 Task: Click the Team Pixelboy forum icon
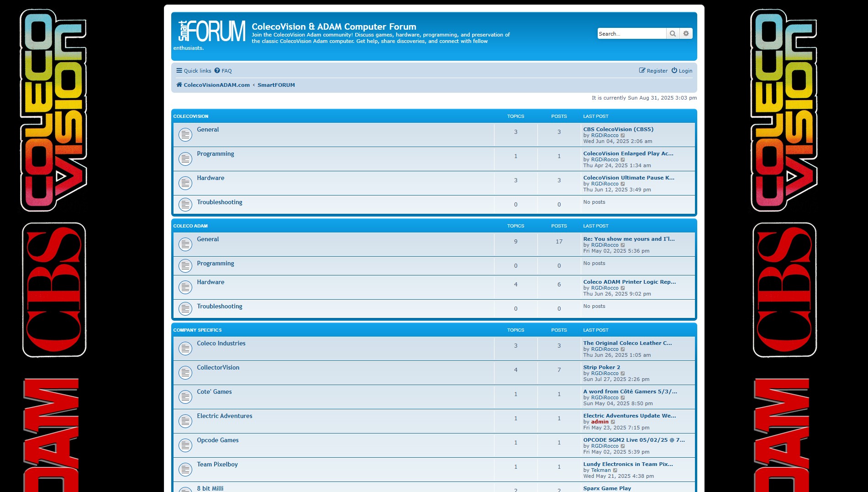pyautogui.click(x=185, y=469)
